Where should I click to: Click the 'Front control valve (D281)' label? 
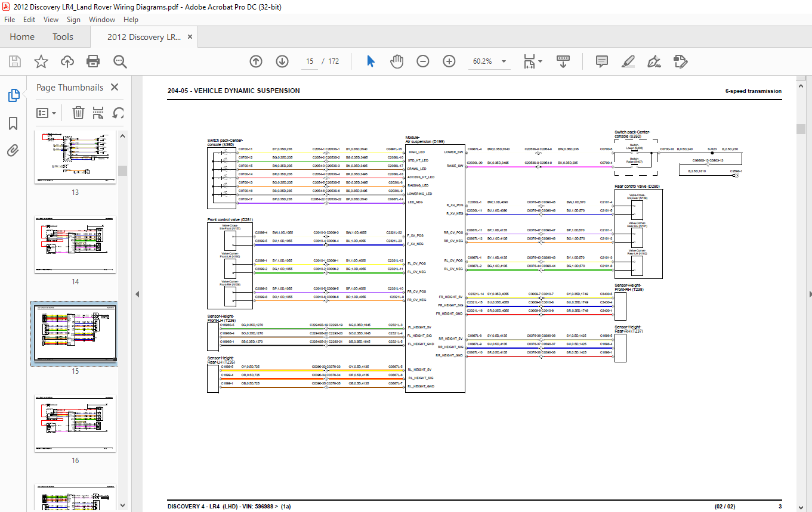(229, 220)
